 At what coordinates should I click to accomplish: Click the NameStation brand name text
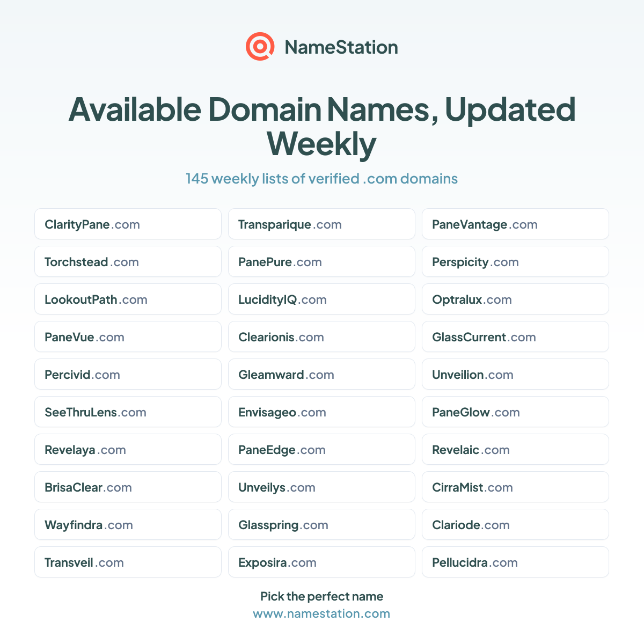[x=341, y=47]
